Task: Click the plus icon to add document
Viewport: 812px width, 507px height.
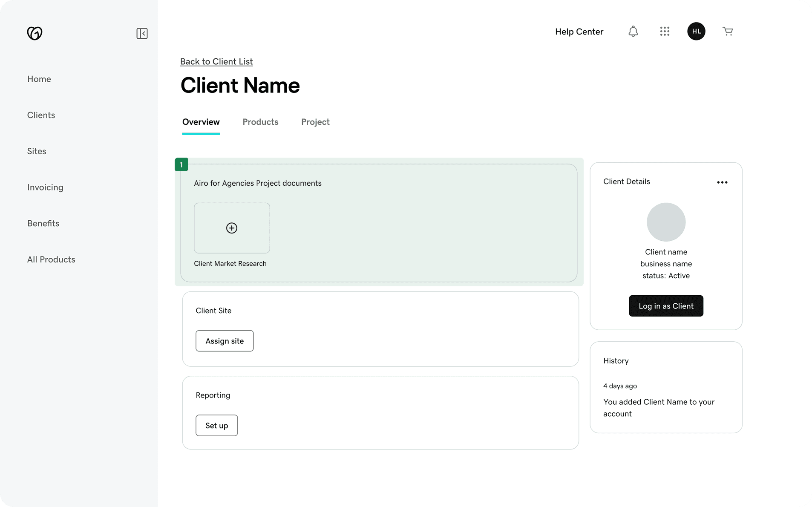Action: 232,228
